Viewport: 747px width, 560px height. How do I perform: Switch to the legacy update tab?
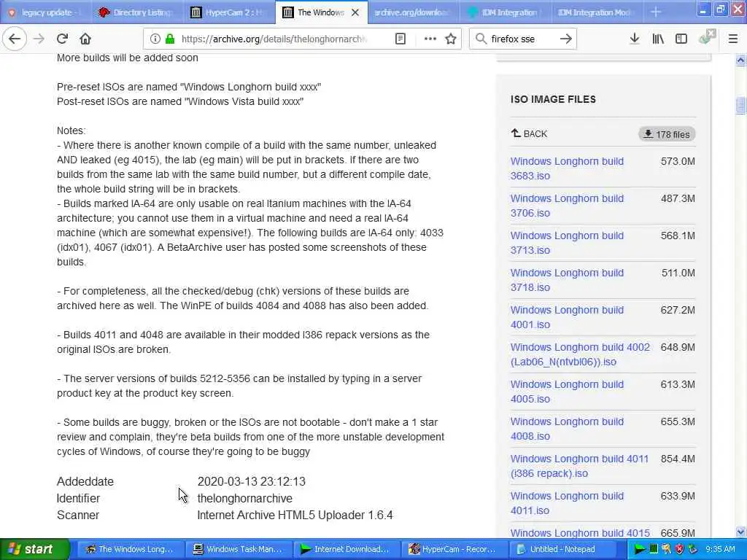pos(46,12)
